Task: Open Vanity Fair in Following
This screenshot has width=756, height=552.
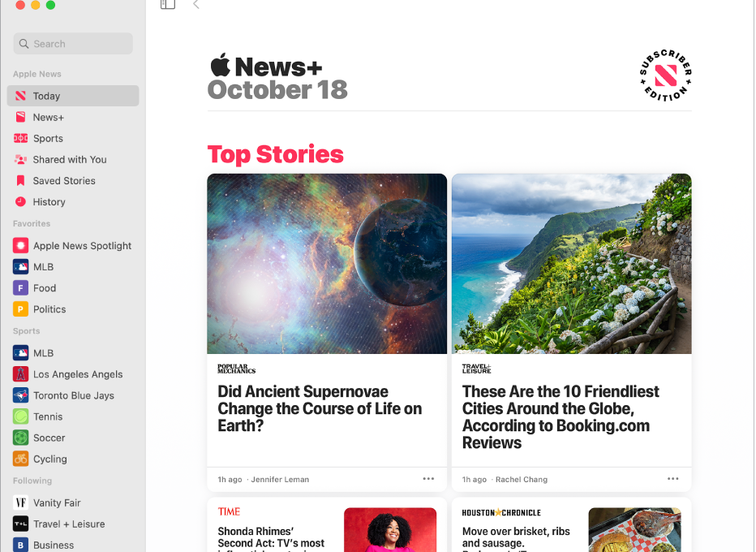Action: pyautogui.click(x=73, y=502)
